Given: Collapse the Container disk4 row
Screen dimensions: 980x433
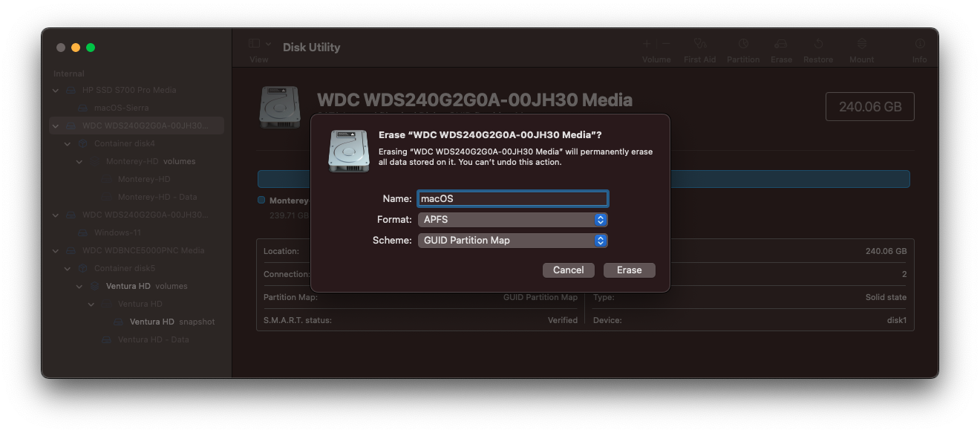Looking at the screenshot, I should pyautogui.click(x=68, y=143).
